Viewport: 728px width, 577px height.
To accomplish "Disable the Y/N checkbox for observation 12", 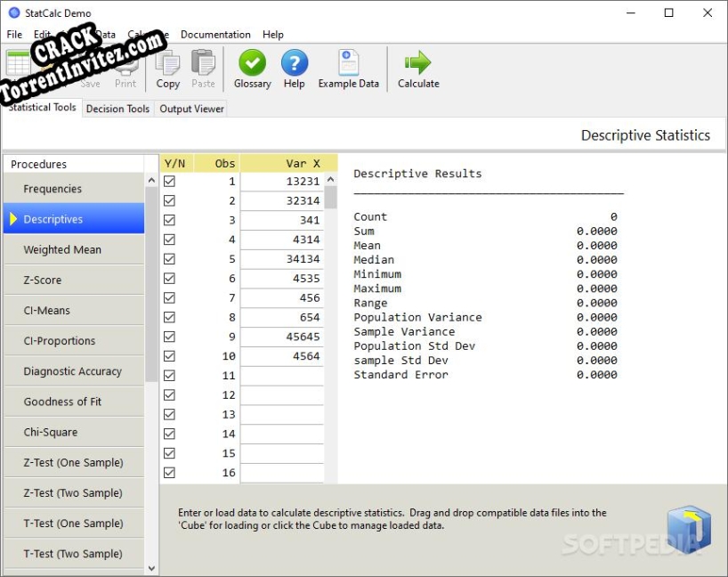I will click(x=169, y=394).
